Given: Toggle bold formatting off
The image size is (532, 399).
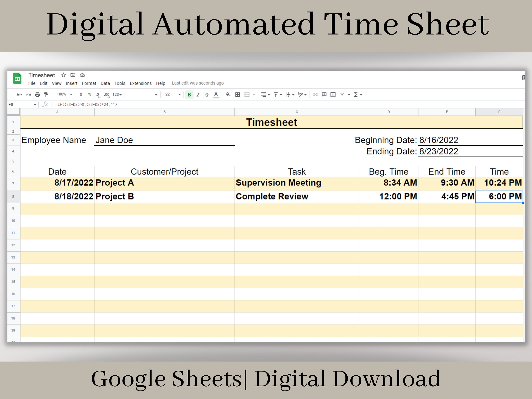Looking at the screenshot, I should (x=189, y=95).
